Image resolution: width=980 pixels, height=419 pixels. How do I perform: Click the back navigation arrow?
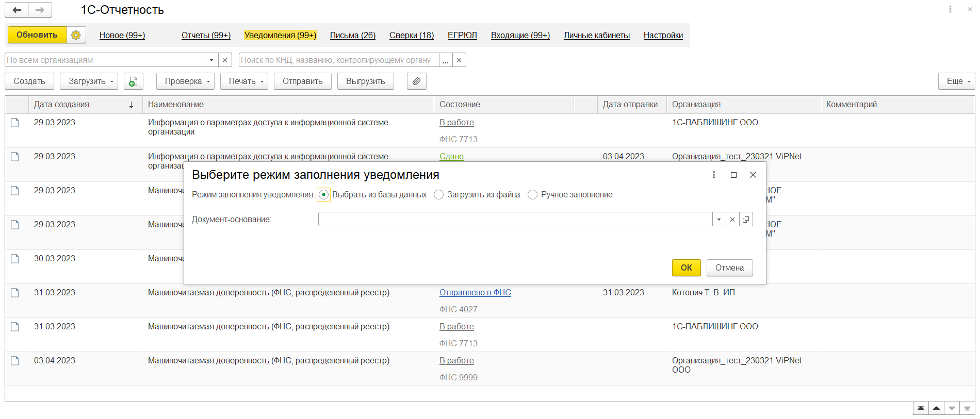pos(17,10)
